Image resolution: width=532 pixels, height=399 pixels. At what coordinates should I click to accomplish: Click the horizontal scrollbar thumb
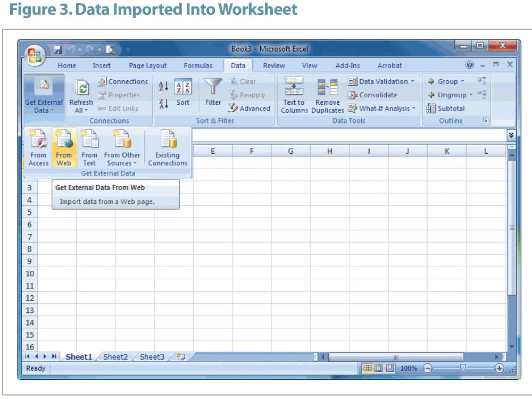point(396,357)
